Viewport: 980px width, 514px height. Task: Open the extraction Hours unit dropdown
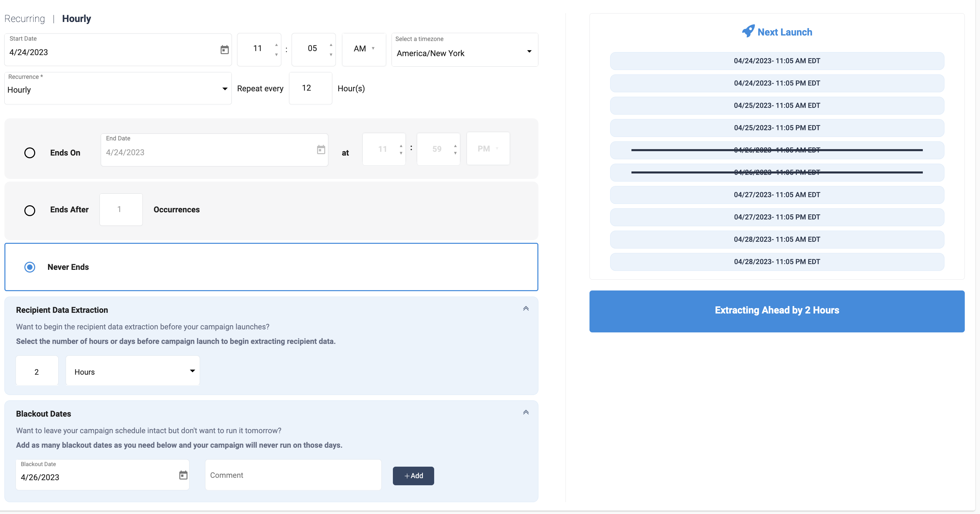pos(133,371)
